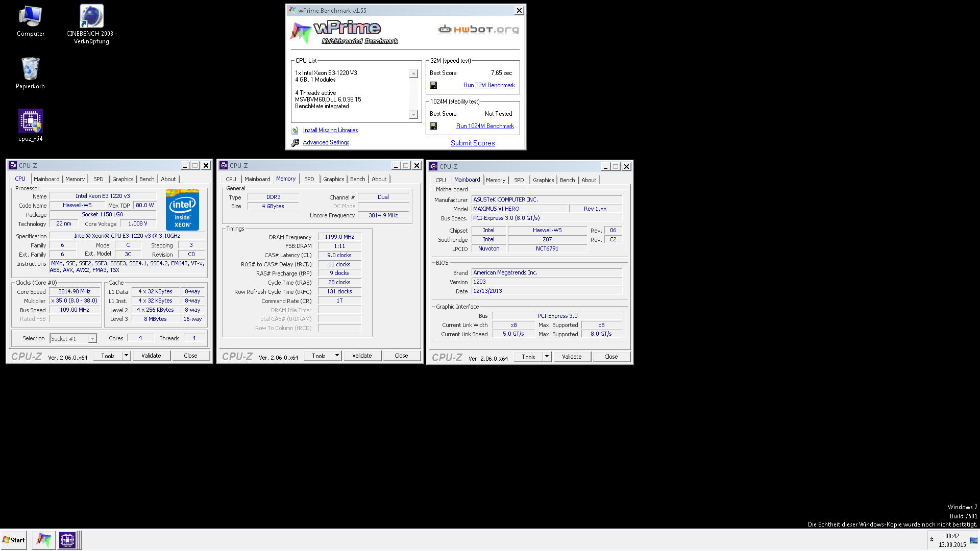Open Bench tab in Memory CPU-Z window

pyautogui.click(x=358, y=179)
